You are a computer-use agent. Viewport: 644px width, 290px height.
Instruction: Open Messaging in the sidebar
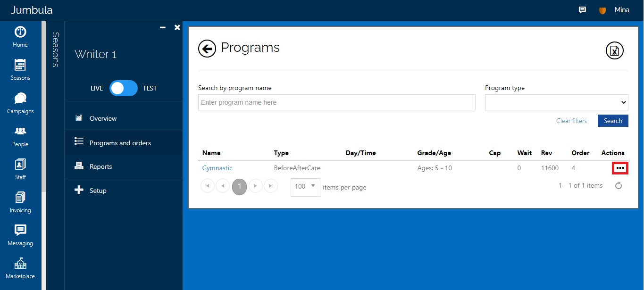(x=20, y=236)
